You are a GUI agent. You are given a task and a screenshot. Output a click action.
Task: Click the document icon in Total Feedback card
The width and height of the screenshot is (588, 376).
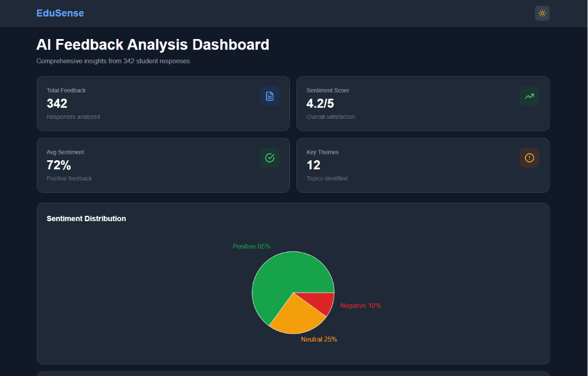tap(270, 96)
